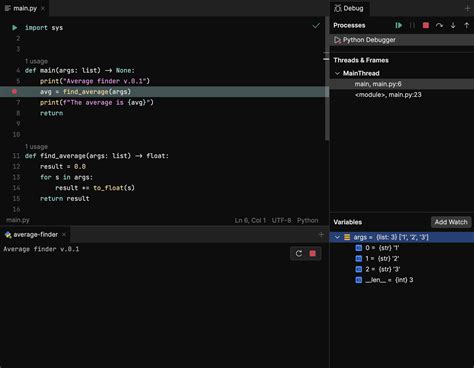Stop the debug process with the red square
Image resolution: width=474 pixels, height=368 pixels.
pyautogui.click(x=426, y=25)
